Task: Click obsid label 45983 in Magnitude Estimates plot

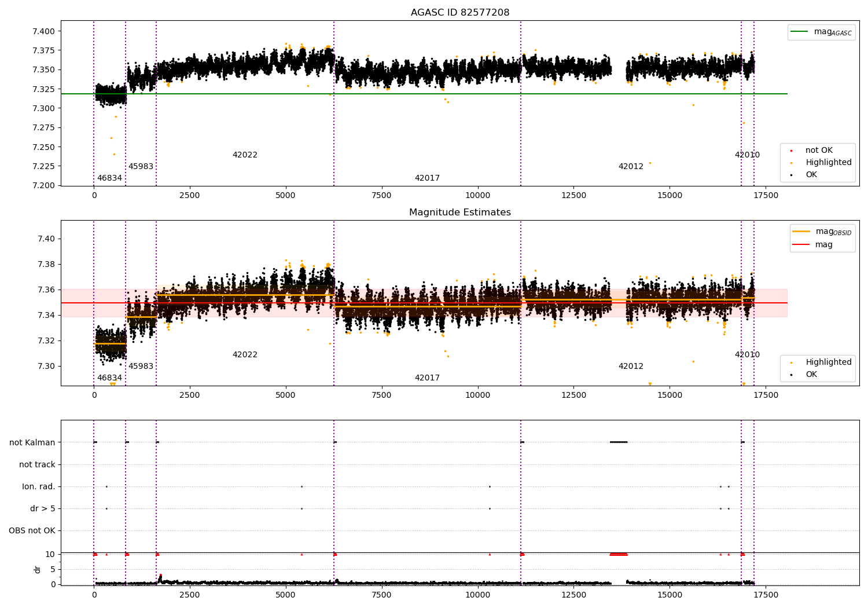Action: tap(141, 367)
